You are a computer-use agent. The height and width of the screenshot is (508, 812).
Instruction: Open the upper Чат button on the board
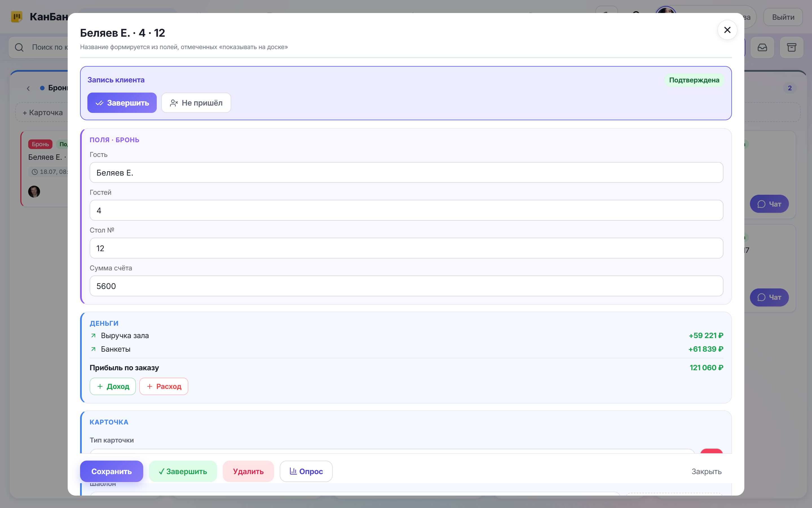769,204
